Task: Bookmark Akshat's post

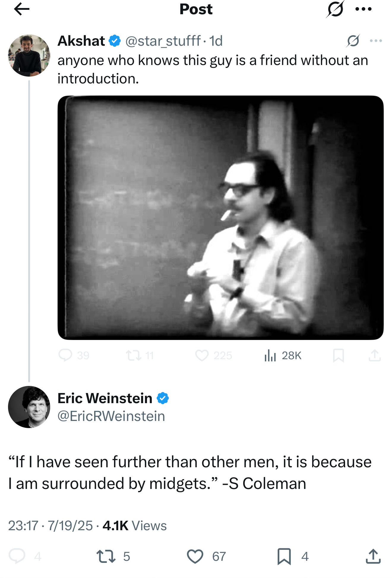Action: [338, 355]
